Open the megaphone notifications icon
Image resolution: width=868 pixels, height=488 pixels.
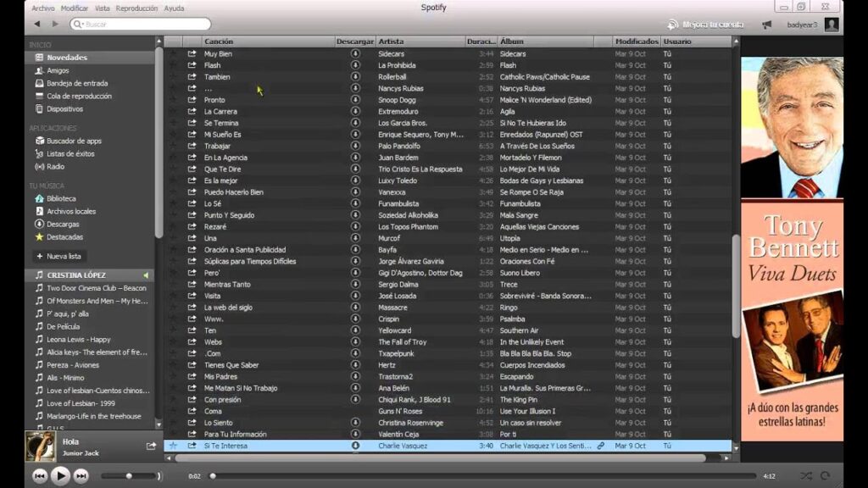coord(766,25)
